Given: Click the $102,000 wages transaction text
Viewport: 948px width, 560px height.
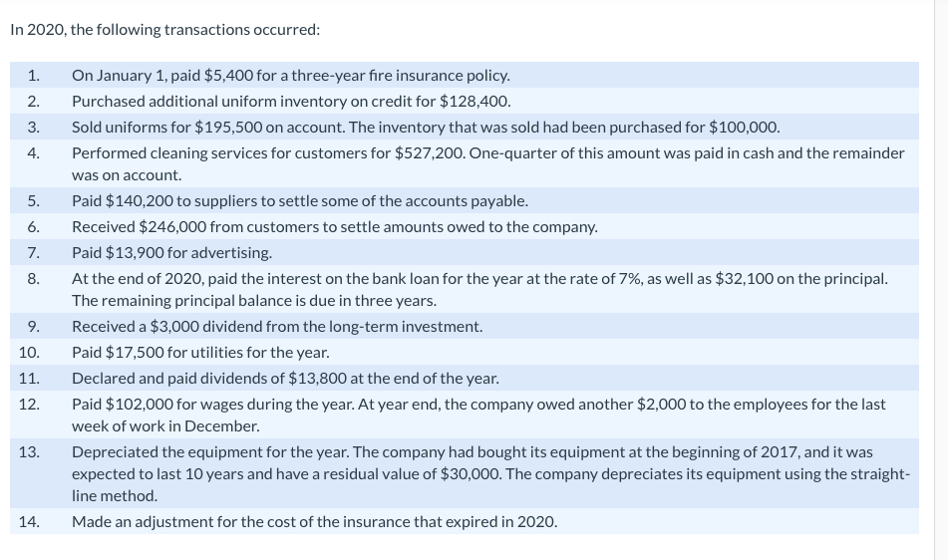Looking at the screenshot, I should click(478, 415).
